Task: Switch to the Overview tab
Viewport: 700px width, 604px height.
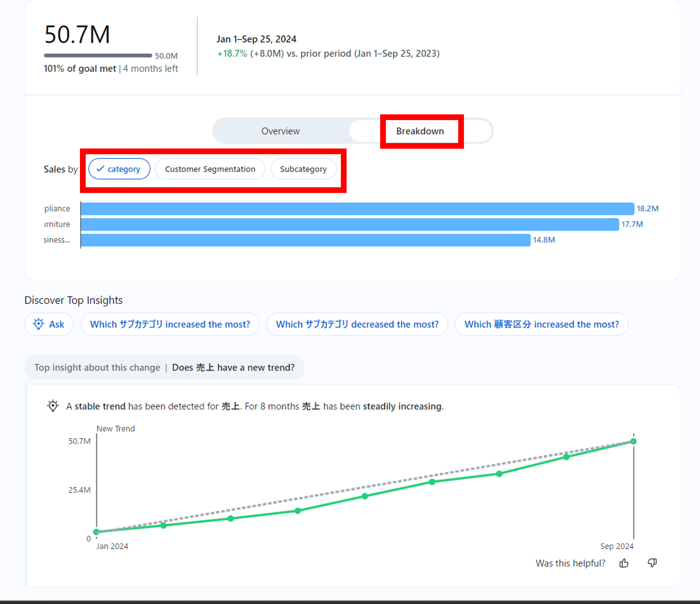Action: [280, 131]
